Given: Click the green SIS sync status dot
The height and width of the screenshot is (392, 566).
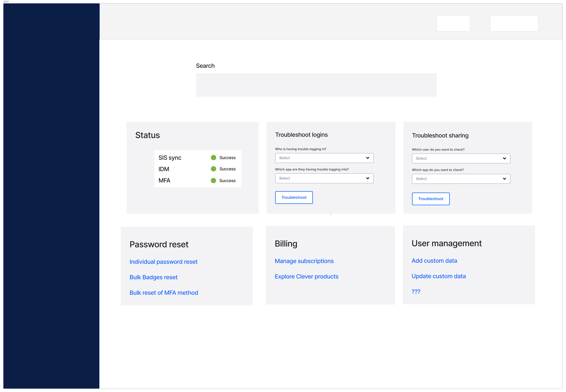Looking at the screenshot, I should point(213,158).
